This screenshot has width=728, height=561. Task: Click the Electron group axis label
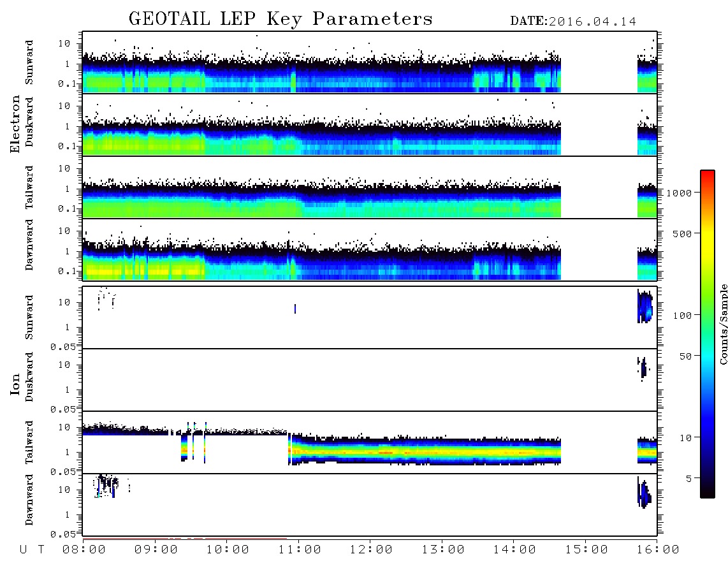pyautogui.click(x=15, y=124)
